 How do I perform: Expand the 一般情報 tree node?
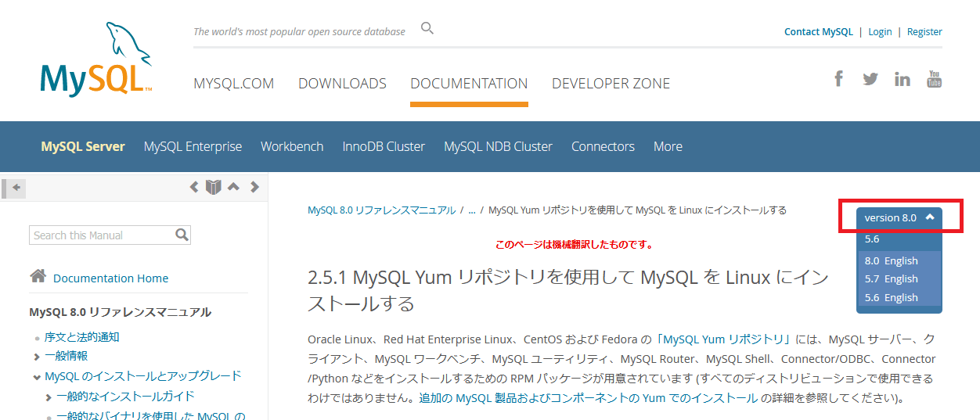click(x=37, y=357)
